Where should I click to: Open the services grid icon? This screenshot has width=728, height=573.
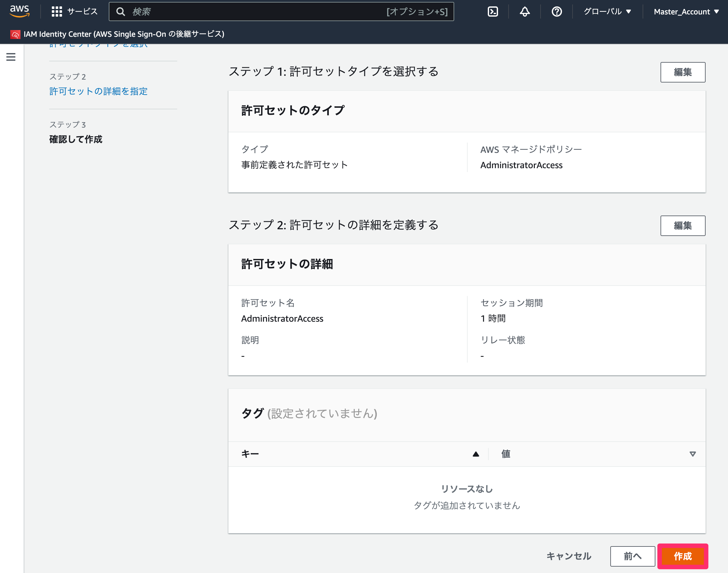point(57,12)
